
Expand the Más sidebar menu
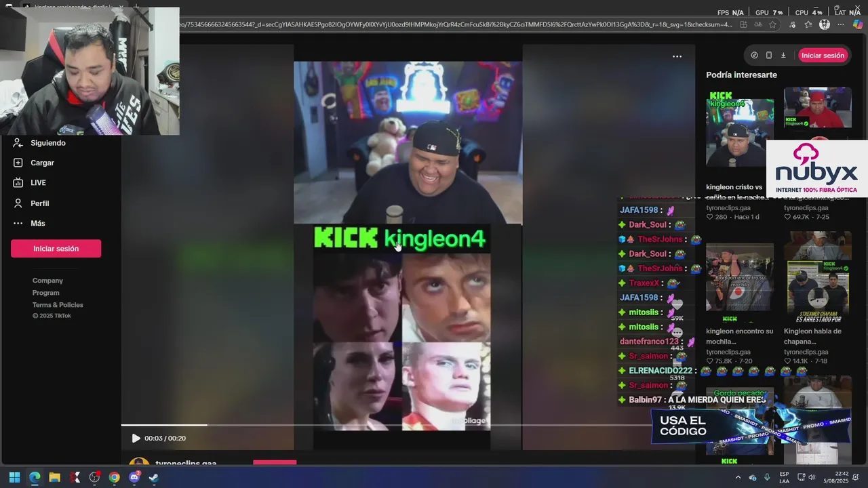coord(29,223)
